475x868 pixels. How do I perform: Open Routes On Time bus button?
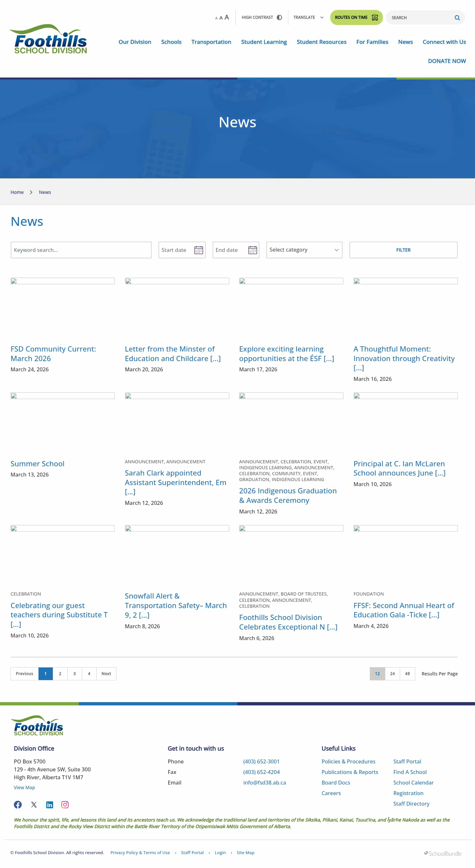[x=356, y=17]
